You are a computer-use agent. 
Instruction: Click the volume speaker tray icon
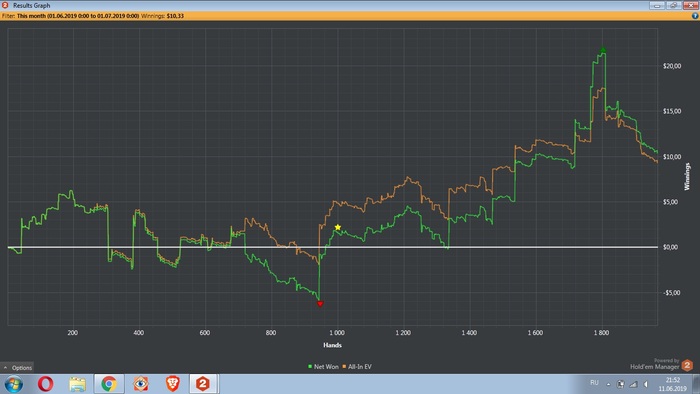[646, 384]
